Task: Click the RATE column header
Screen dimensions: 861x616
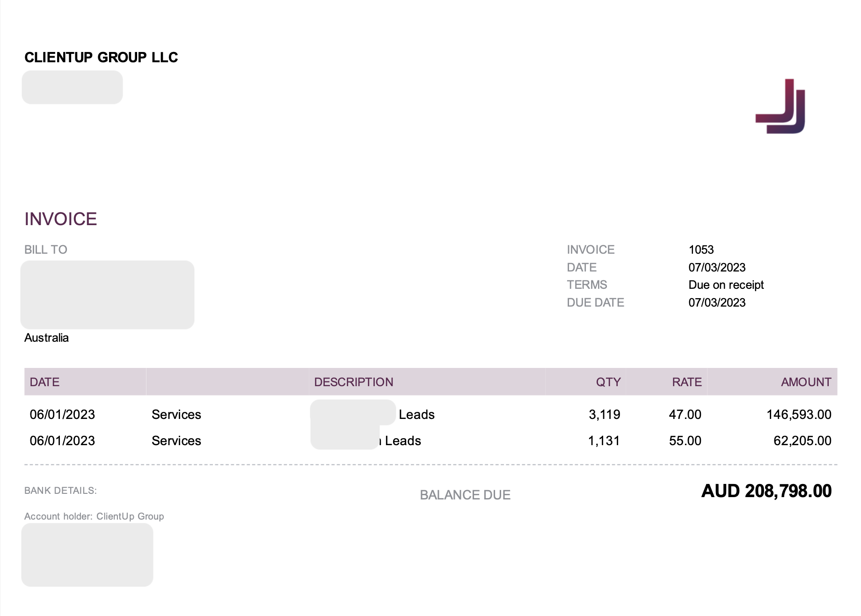Action: [686, 382]
